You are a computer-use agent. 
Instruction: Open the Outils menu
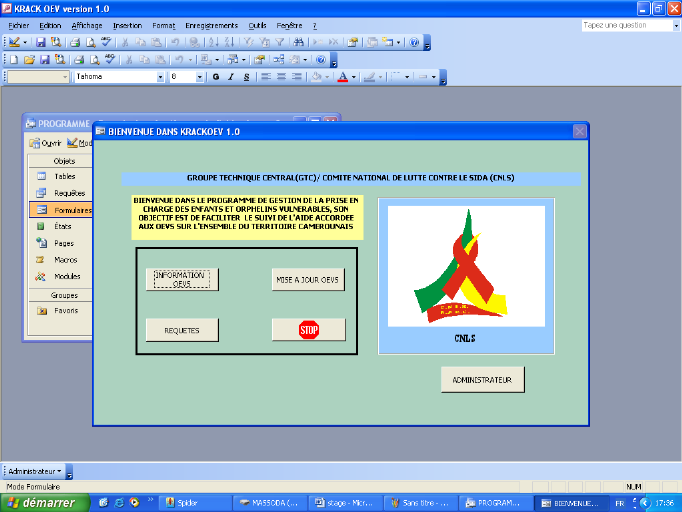[257, 26]
